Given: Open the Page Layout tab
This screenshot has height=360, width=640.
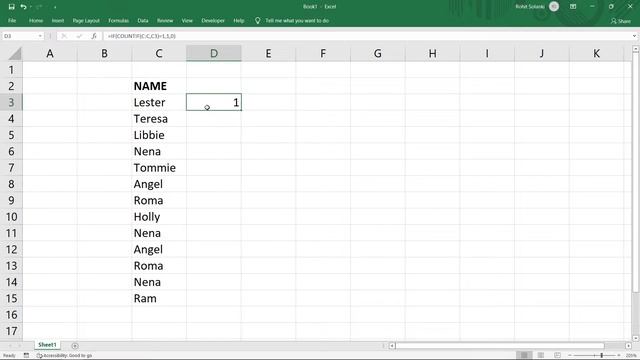Looking at the screenshot, I should click(x=86, y=20).
